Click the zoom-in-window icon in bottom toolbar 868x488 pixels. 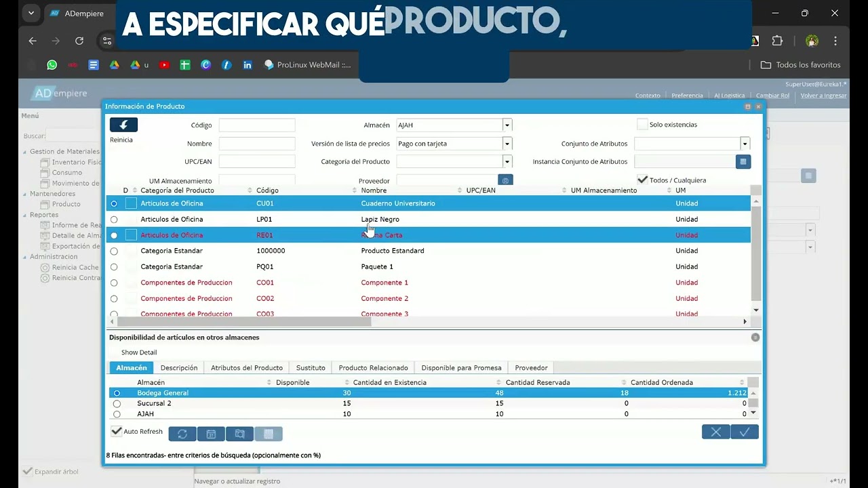[239, 434]
